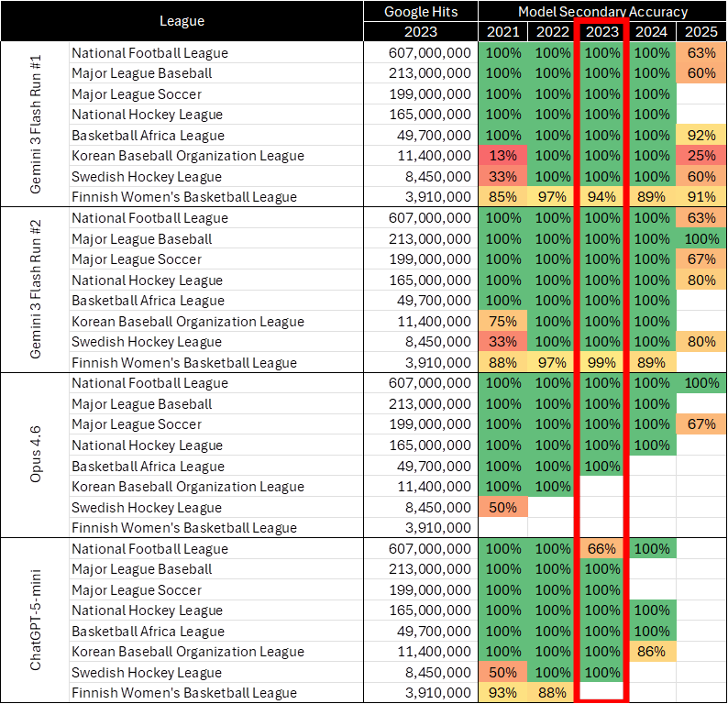Select the 25% accuracy cell
Image resolution: width=728 pixels, height=704 pixels.
point(701,156)
